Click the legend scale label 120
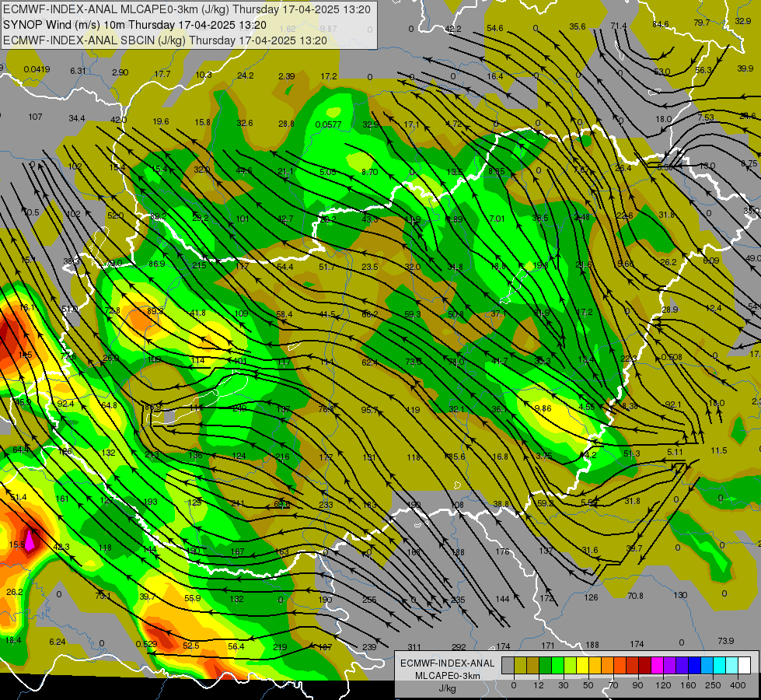Screen dimensions: 761x700 point(664,685)
